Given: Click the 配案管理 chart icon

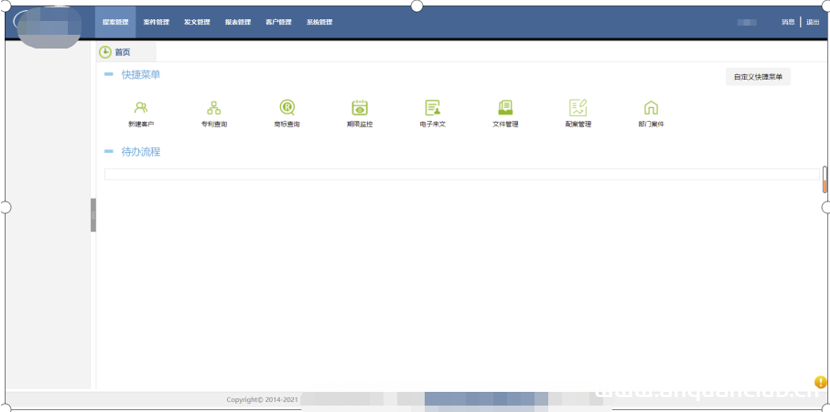Looking at the screenshot, I should click(x=578, y=108).
